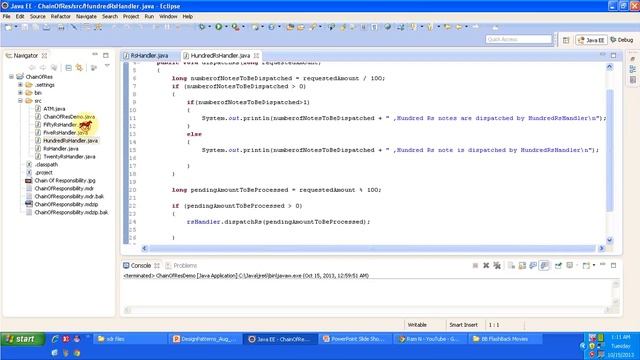Collapse All in the Navigator panel
The width and height of the screenshot is (640, 360).
click(x=69, y=67)
